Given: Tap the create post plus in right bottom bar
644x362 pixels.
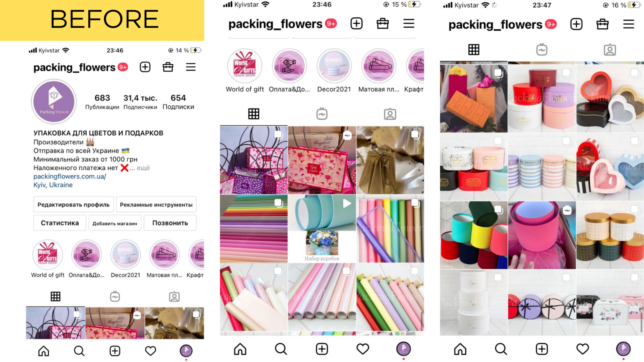Looking at the screenshot, I should click(542, 349).
